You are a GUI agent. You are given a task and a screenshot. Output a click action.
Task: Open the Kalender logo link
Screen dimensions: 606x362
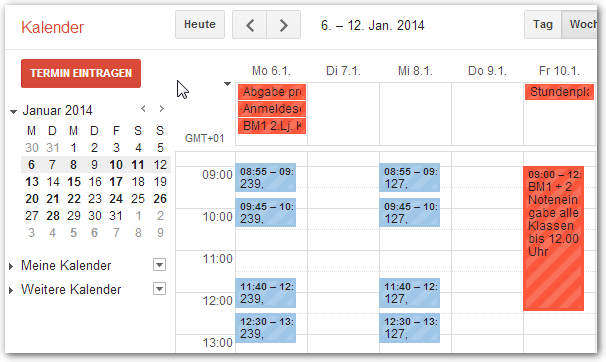pyautogui.click(x=52, y=27)
